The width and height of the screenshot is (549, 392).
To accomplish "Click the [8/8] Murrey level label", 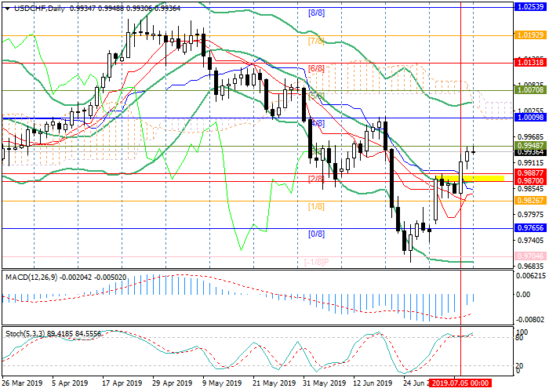I will (x=316, y=13).
